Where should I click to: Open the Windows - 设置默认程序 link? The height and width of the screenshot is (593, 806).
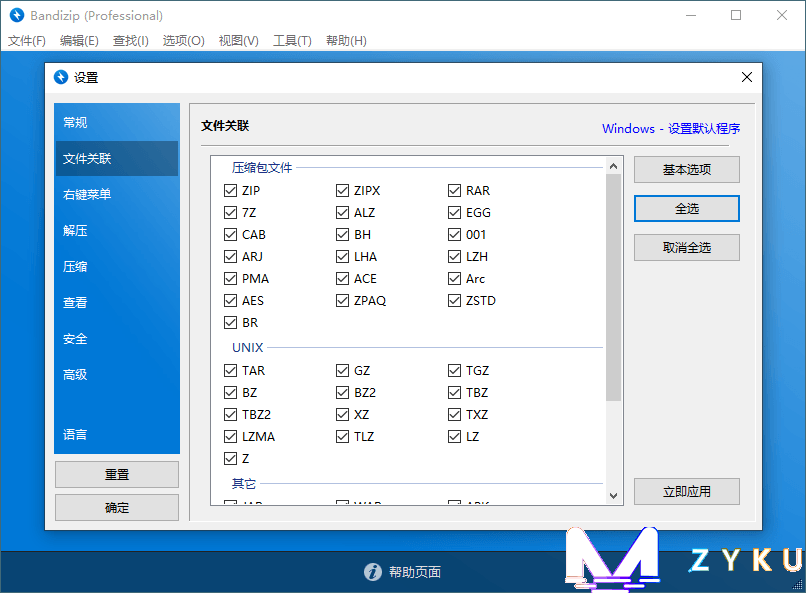click(x=671, y=128)
